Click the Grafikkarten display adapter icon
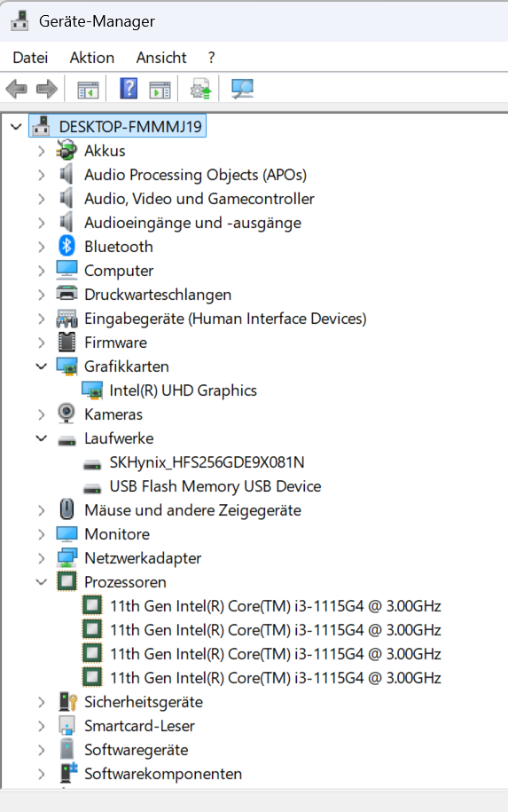The image size is (508, 812). pyautogui.click(x=66, y=367)
